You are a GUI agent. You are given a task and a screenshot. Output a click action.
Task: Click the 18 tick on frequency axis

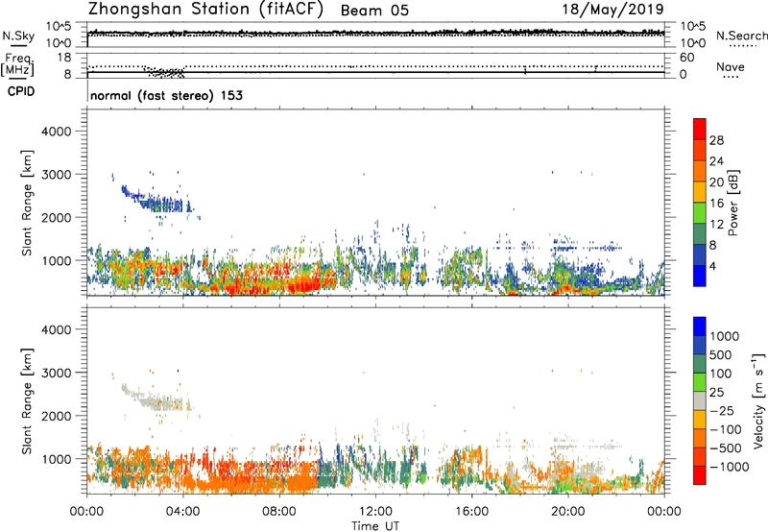point(64,58)
